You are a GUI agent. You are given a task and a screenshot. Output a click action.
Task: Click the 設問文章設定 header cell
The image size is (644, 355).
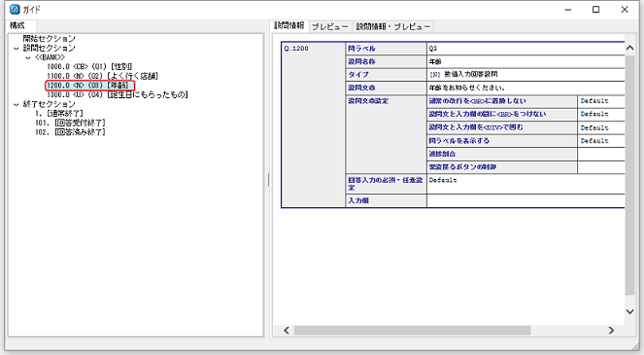(386, 134)
